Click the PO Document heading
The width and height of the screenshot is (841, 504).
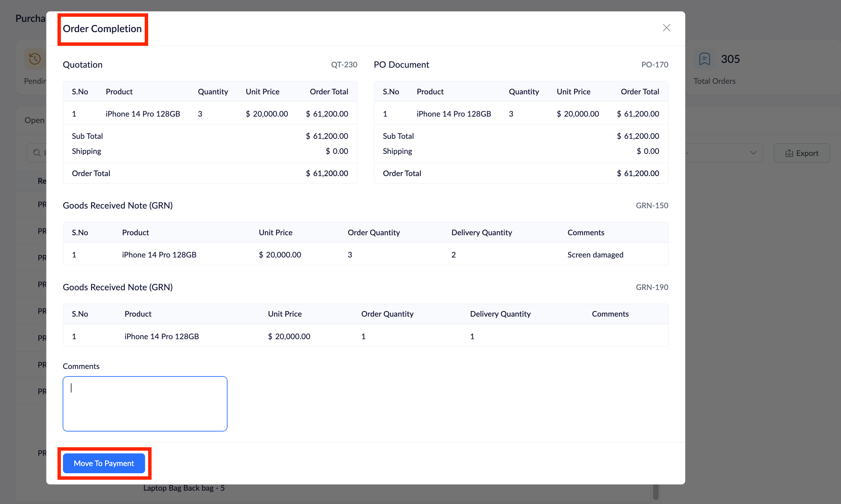tap(401, 65)
